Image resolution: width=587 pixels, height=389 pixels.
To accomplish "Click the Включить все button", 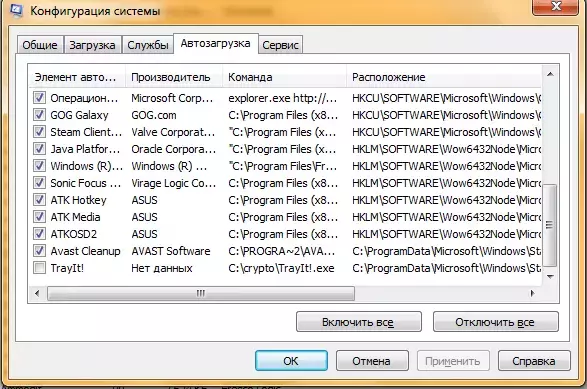I will point(359,322).
